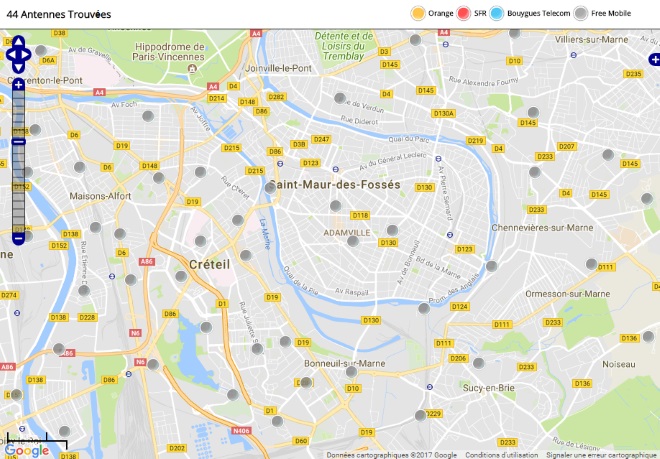Viewport: 660px width, 459px height.
Task: Select the antenna marker next to the D111 label near Ormesson
Action: click(x=591, y=264)
